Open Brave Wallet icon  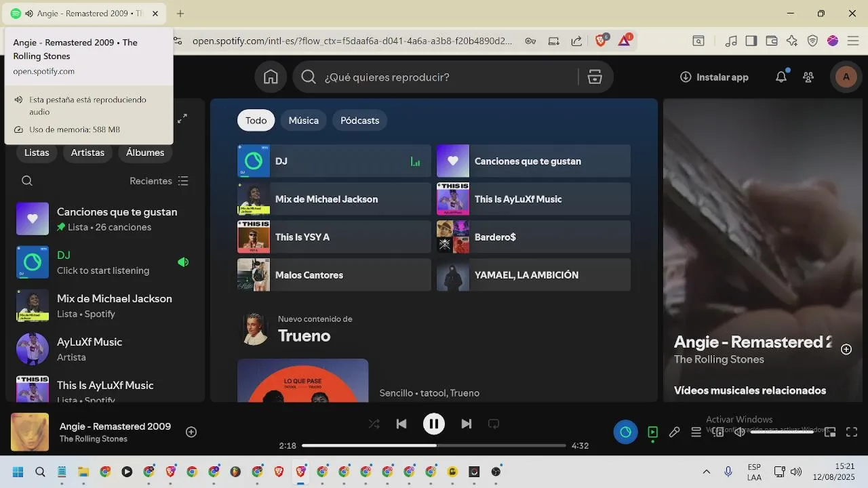coord(772,41)
